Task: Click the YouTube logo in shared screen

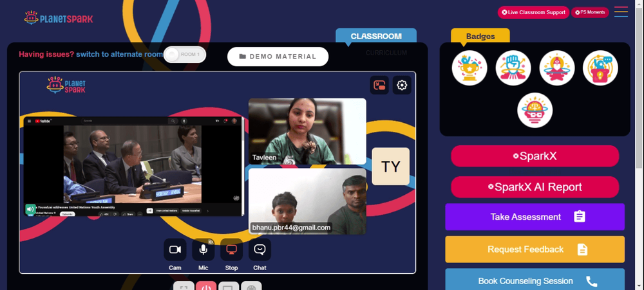Action: [x=43, y=121]
